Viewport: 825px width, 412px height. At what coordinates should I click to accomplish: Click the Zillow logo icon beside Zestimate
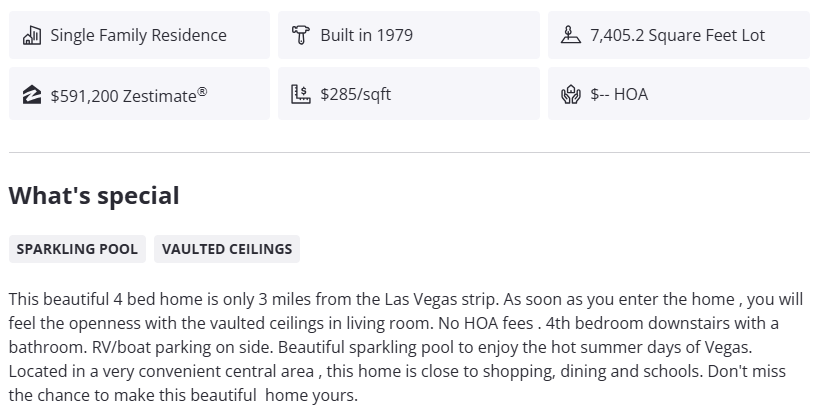(31, 95)
